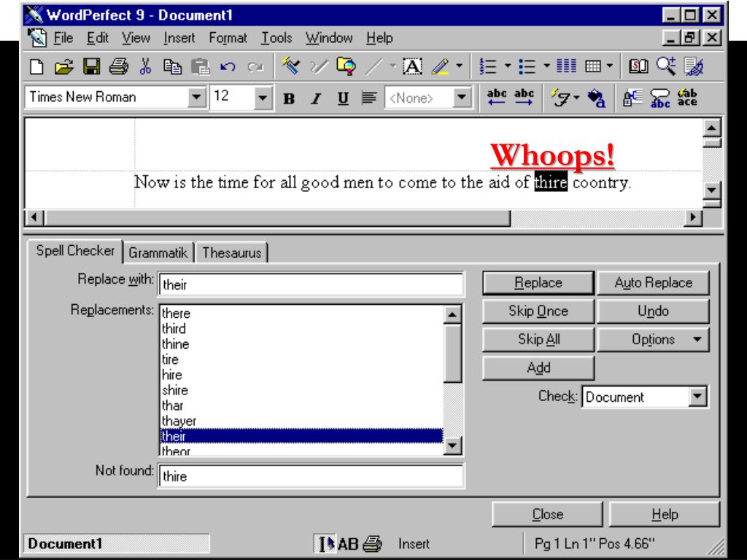The height and width of the screenshot is (560, 747).
Task: Click the Table QuickCreate icon
Action: point(592,66)
